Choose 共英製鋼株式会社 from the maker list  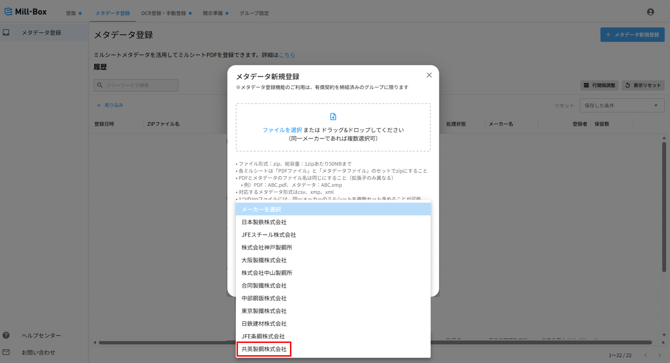click(333, 349)
